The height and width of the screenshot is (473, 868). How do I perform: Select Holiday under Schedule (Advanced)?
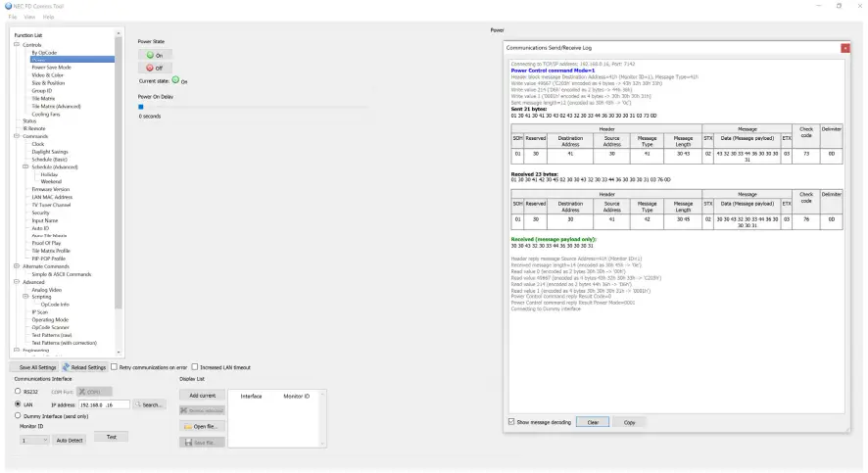(x=49, y=174)
